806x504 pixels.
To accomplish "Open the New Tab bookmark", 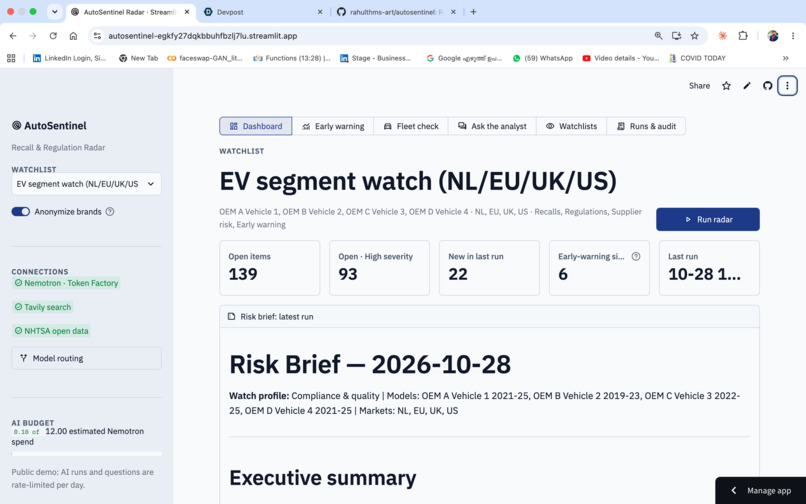I will 138,58.
